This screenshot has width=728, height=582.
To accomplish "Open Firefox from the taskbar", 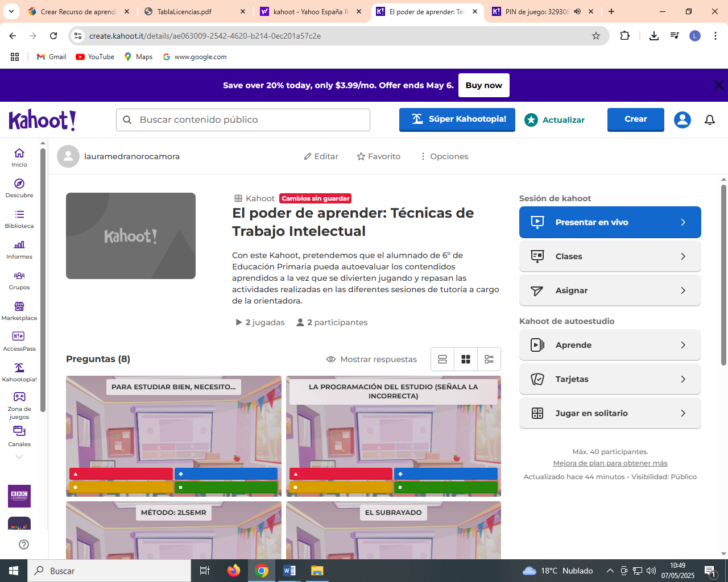I will [234, 571].
